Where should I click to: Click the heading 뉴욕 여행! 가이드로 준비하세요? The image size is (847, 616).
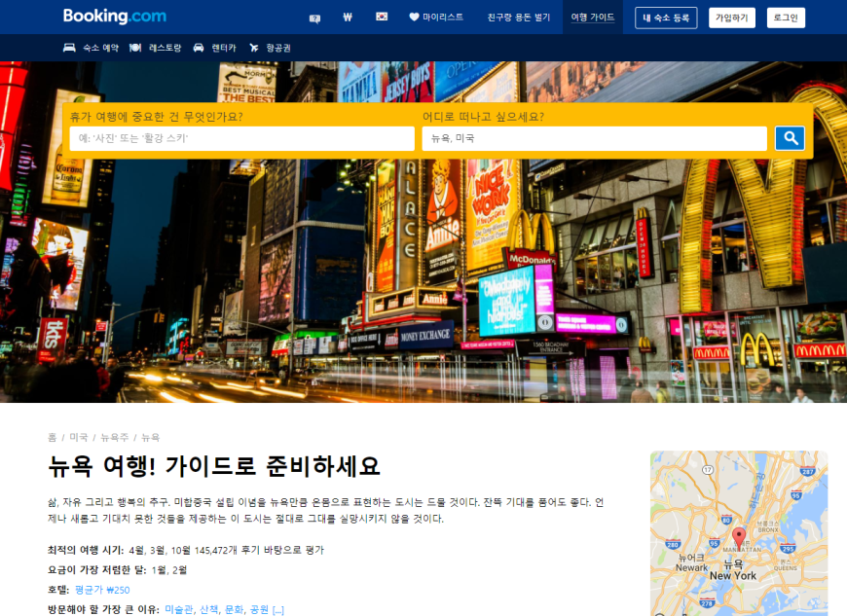coord(214,466)
